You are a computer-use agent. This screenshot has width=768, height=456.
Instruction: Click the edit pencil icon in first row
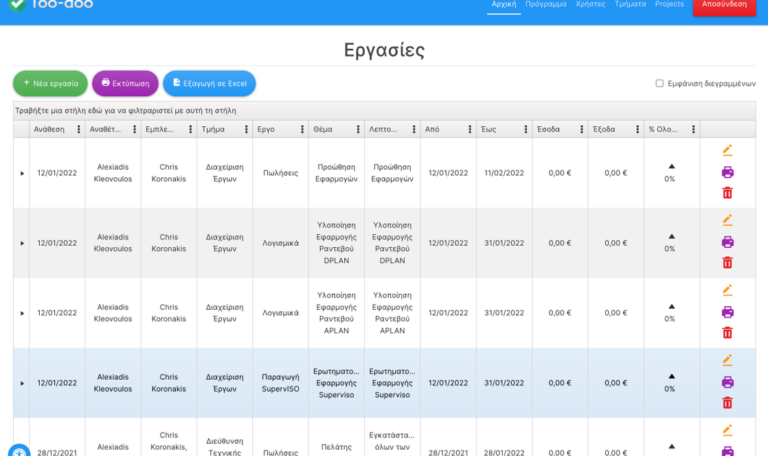727,151
